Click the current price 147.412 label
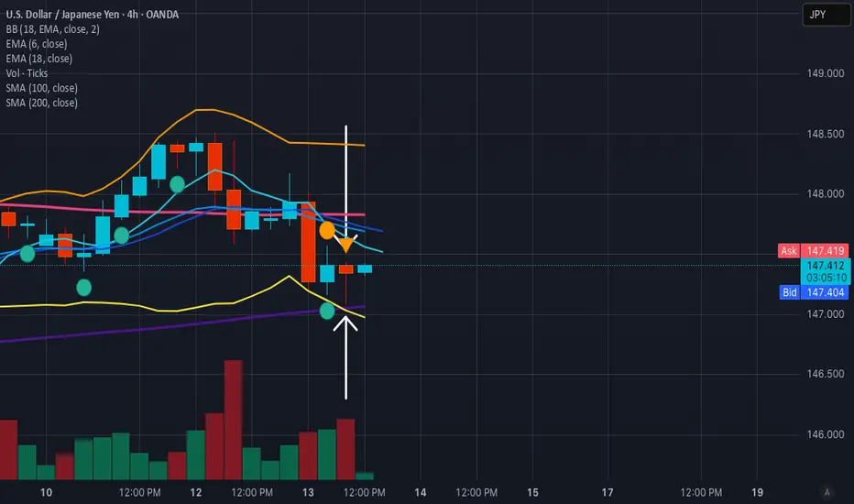This screenshot has width=854, height=504. click(825, 266)
